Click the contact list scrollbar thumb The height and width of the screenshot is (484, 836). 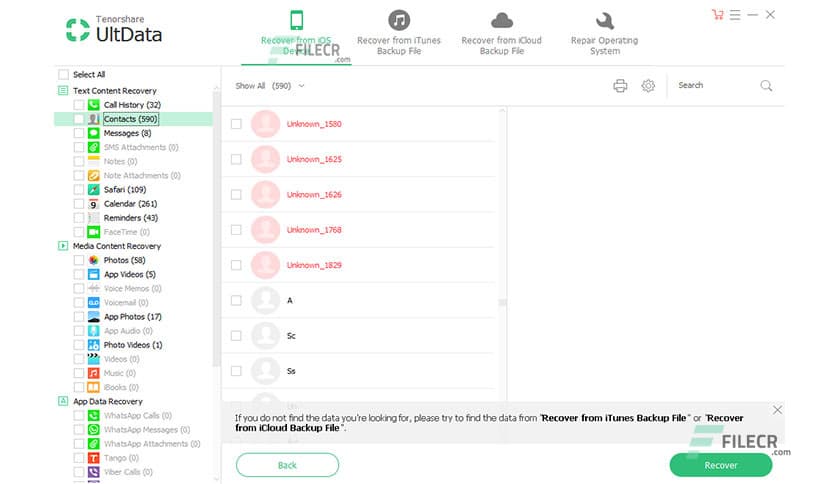pos(502,303)
